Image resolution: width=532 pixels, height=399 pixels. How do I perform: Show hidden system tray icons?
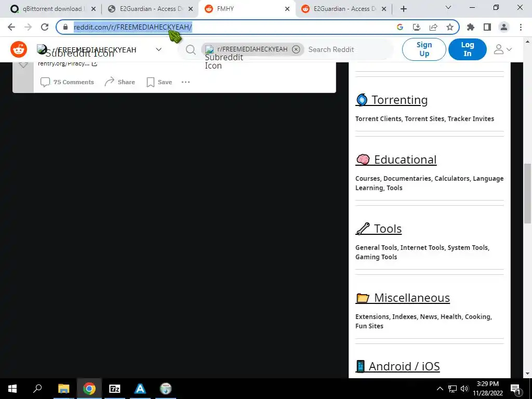click(440, 389)
